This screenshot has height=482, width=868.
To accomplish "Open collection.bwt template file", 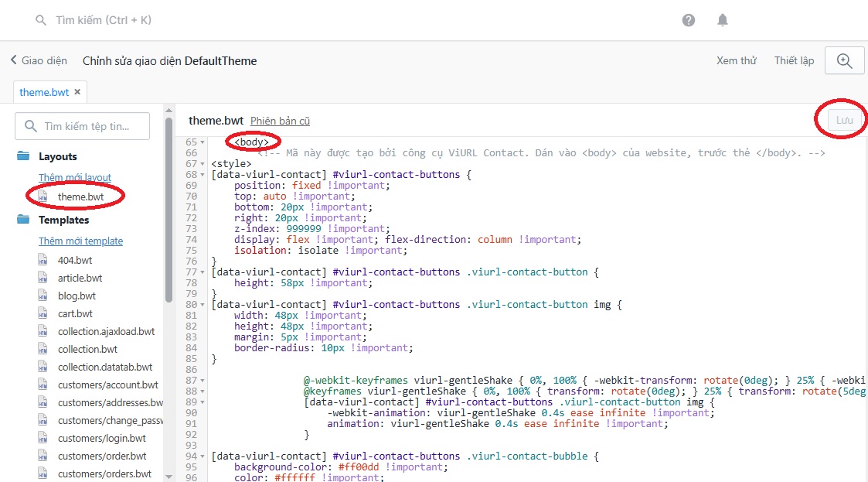I will [87, 349].
